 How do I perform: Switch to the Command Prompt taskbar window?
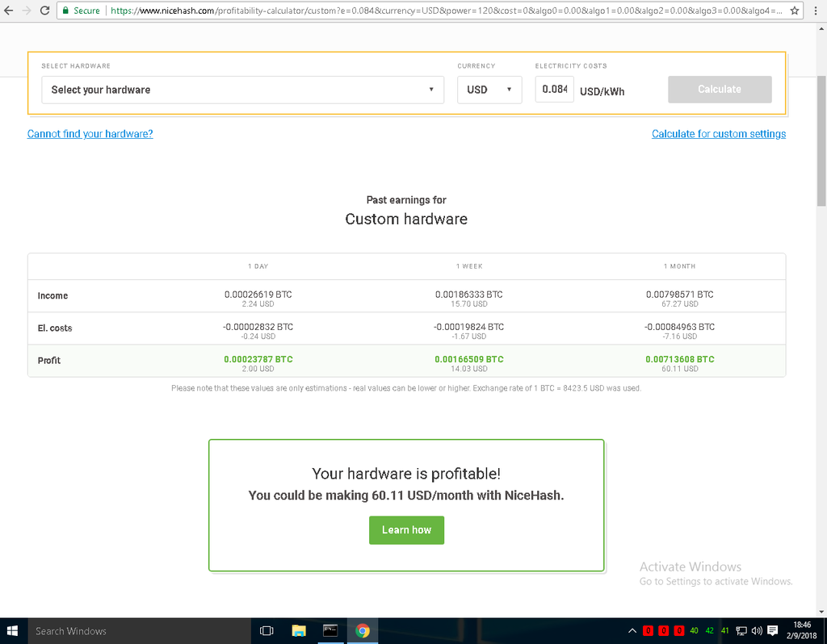tap(330, 631)
